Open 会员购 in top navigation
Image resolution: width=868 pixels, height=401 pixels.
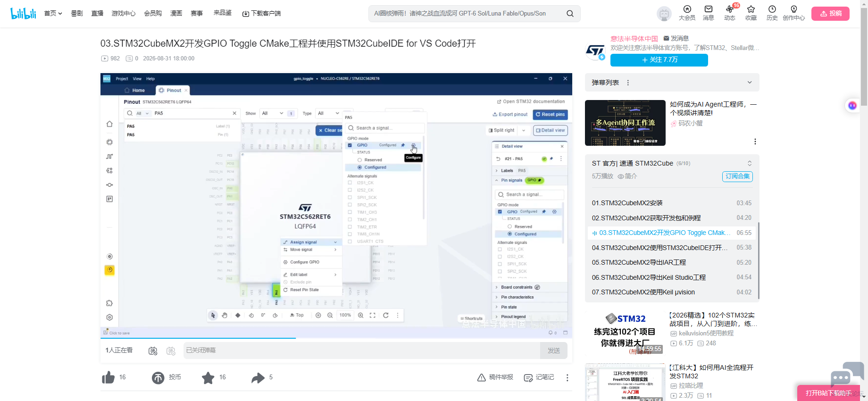[153, 13]
